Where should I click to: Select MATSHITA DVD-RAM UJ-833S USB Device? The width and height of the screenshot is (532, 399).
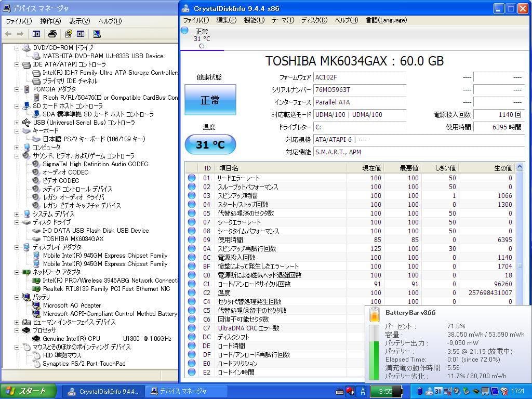point(103,56)
